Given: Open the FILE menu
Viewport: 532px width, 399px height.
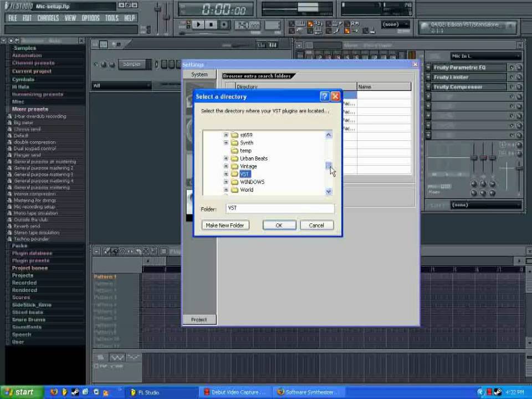Looking at the screenshot, I should pos(13,18).
